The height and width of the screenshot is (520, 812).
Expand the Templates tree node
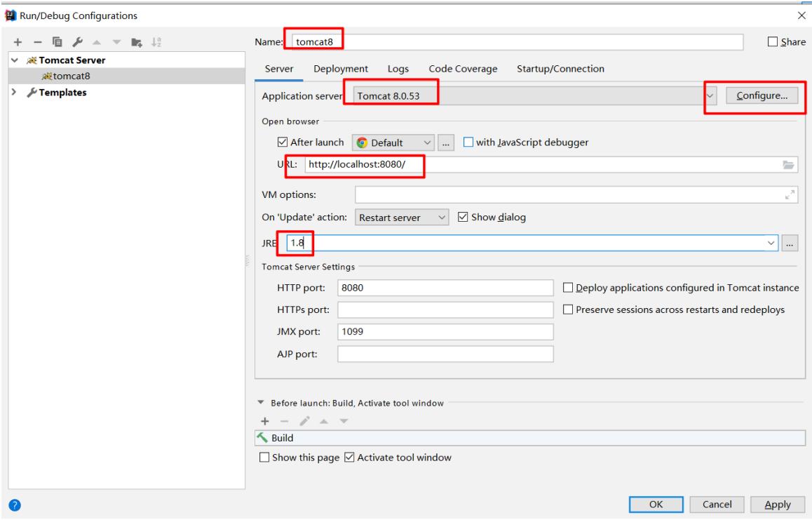coord(15,93)
